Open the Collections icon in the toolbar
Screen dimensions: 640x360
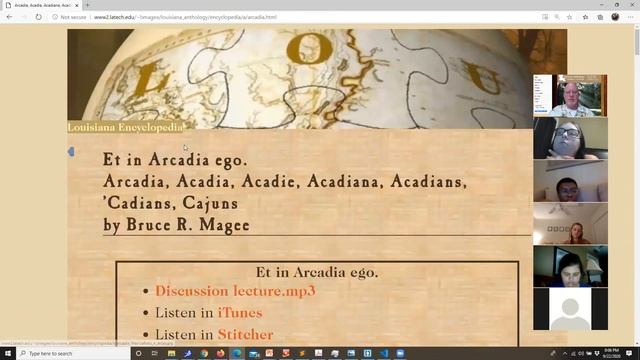(600, 17)
